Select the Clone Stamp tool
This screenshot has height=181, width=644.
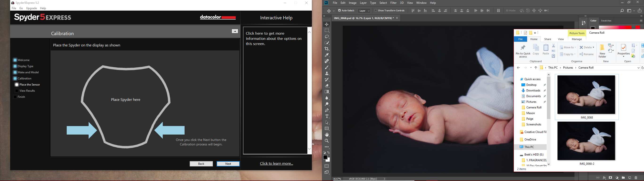327,74
